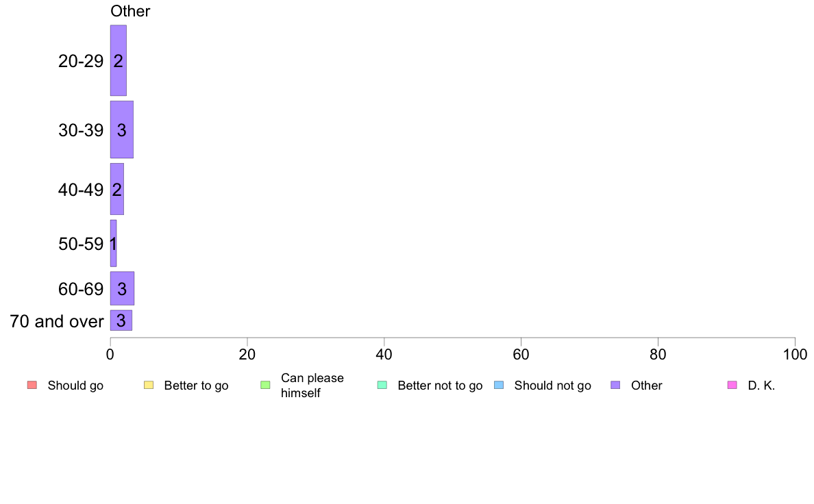
Task: Click the pink D. K. legend swatch
Action: click(732, 385)
